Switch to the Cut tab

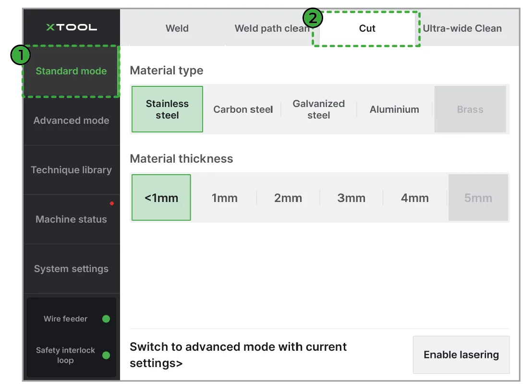coord(367,28)
